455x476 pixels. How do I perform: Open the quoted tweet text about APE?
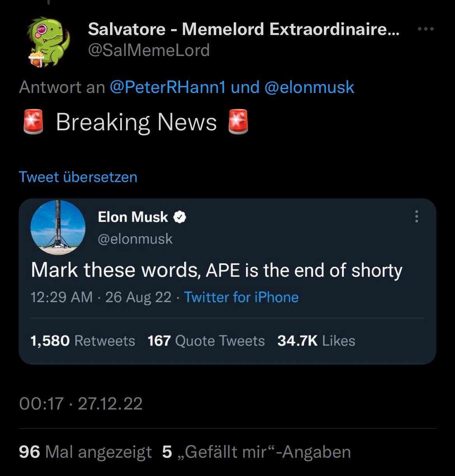click(217, 270)
